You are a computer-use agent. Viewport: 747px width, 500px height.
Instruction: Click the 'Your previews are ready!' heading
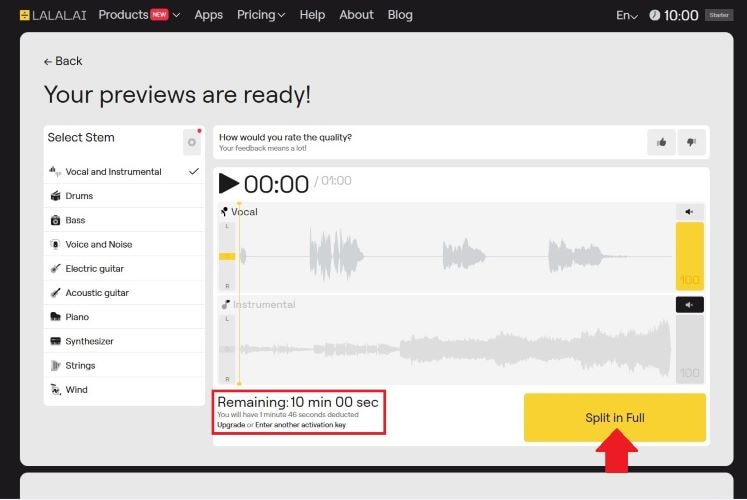pyautogui.click(x=177, y=95)
